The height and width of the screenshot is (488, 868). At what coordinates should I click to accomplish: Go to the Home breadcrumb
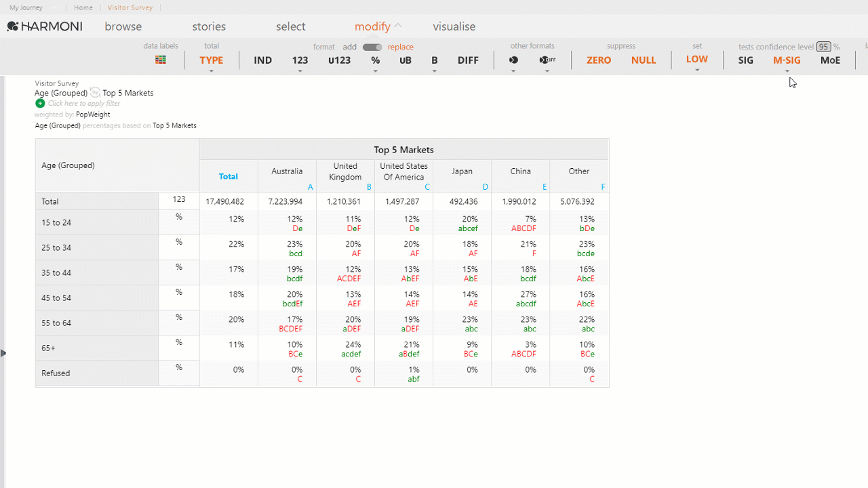pos(83,7)
